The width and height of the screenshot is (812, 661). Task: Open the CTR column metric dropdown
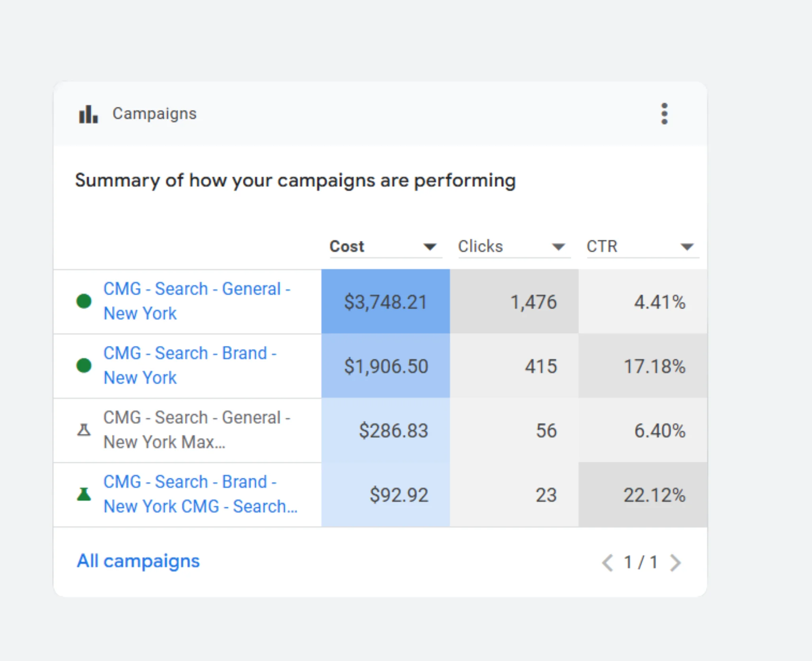[x=687, y=247]
